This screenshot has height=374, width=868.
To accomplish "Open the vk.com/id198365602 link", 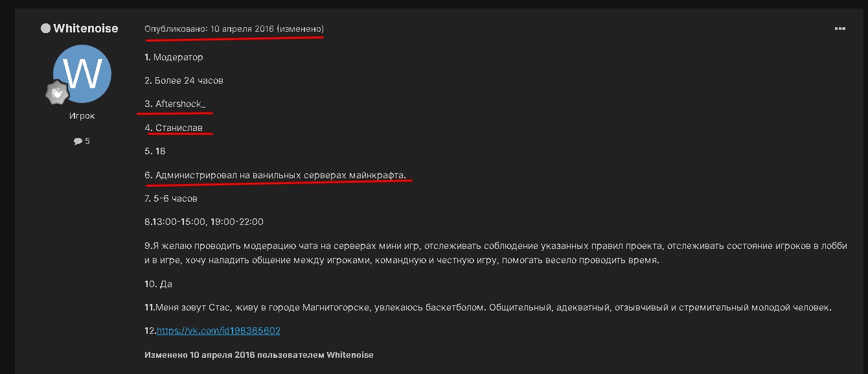I will tap(218, 331).
